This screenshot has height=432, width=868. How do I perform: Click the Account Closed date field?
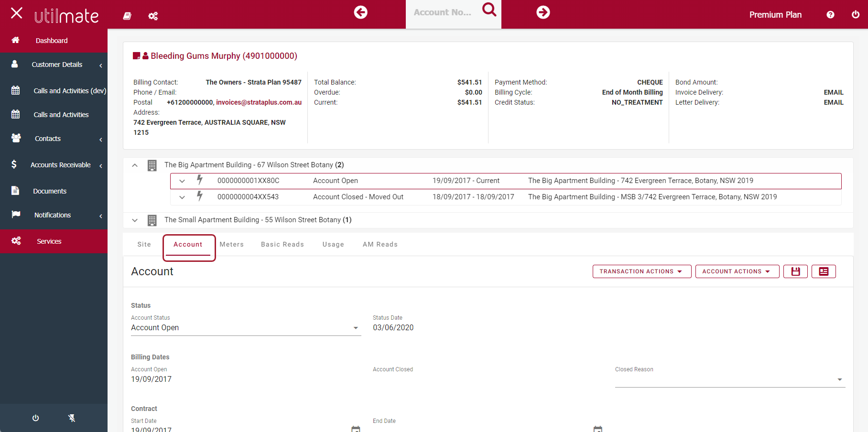coord(488,379)
